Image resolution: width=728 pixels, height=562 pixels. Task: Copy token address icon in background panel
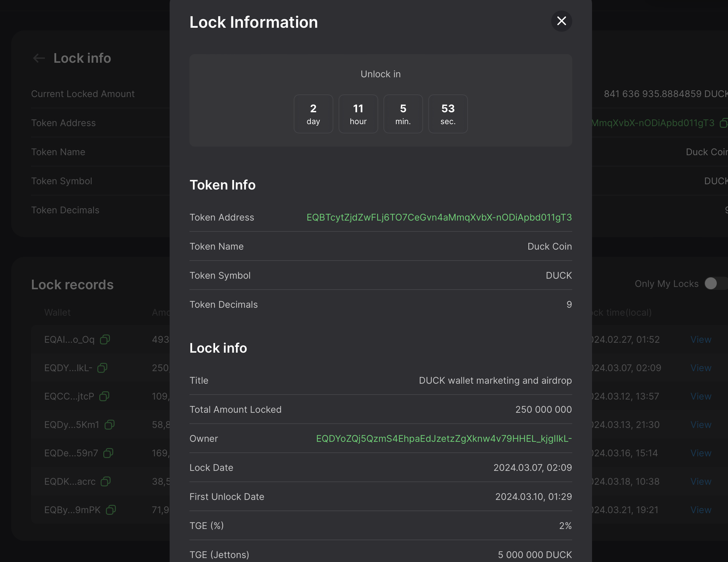tap(723, 123)
